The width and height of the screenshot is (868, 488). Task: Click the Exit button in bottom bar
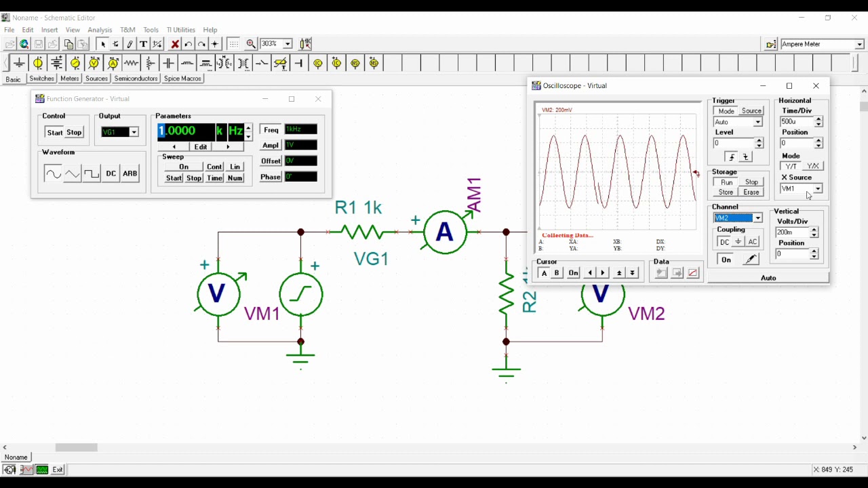58,470
